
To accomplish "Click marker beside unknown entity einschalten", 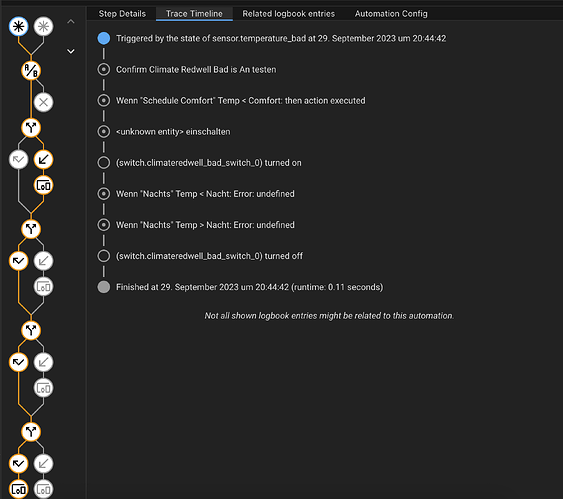I will coord(104,131).
